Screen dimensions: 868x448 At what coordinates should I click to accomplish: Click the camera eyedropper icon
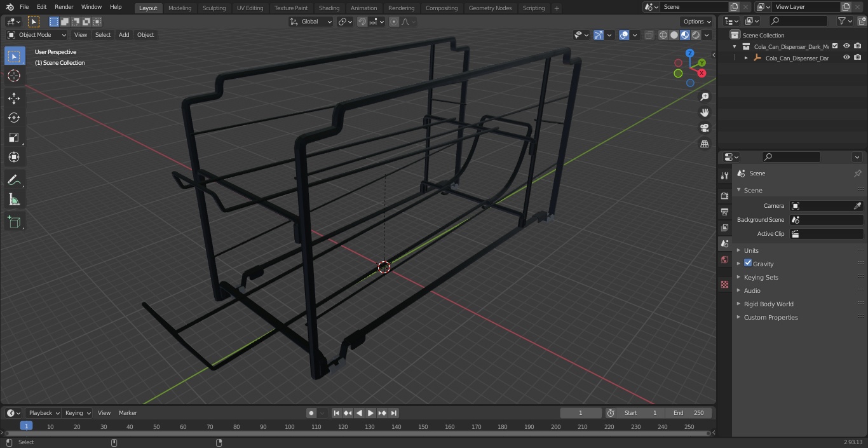(857, 206)
